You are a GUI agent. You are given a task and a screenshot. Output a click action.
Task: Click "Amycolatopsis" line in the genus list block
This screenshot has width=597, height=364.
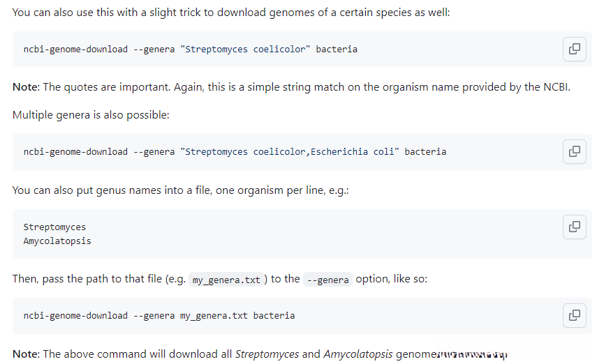[x=57, y=241]
